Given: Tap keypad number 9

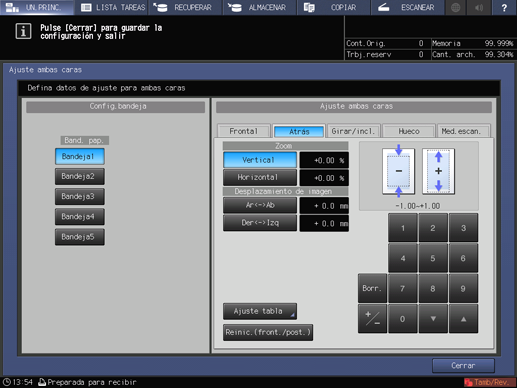Looking at the screenshot, I should (x=463, y=289).
